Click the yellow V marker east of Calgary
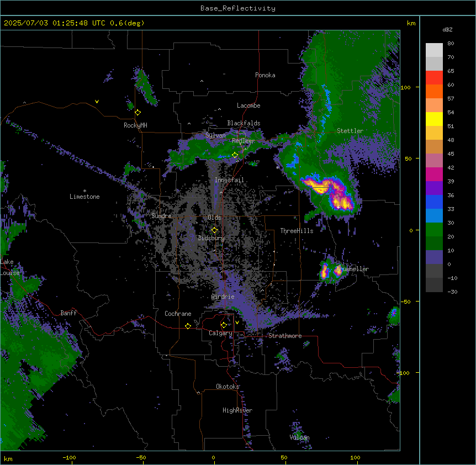Viewport: 476px width, 465px height. (x=237, y=323)
